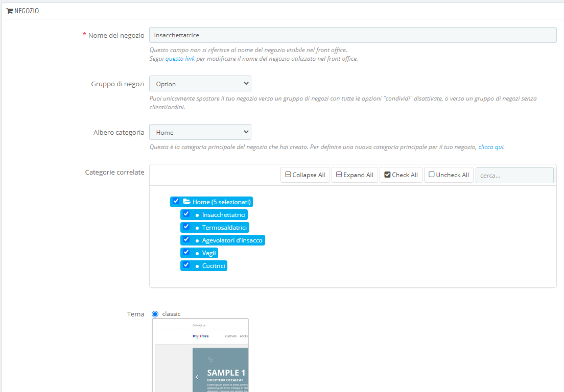Uncheck the Insacchettatrici checkbox

point(186,214)
